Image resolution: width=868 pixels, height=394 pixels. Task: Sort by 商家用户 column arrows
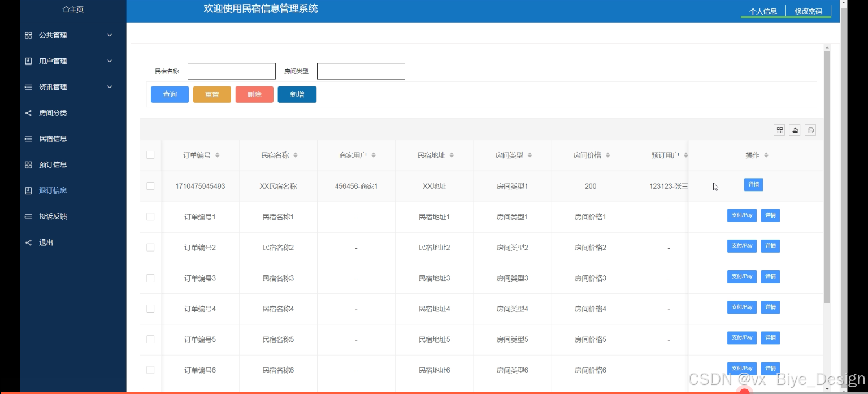374,155
